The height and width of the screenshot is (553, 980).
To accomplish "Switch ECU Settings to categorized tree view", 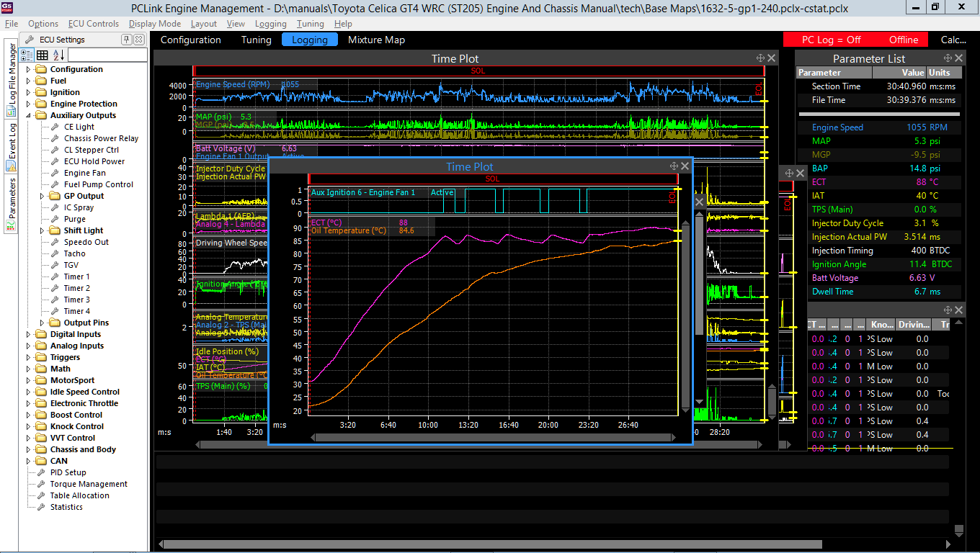I will pyautogui.click(x=27, y=55).
